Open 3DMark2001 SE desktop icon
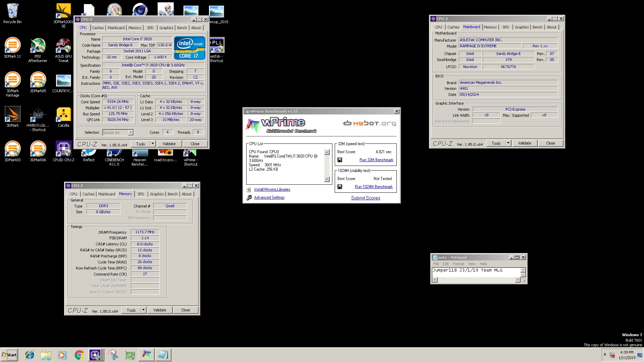The height and width of the screenshot is (362, 644). [63, 15]
